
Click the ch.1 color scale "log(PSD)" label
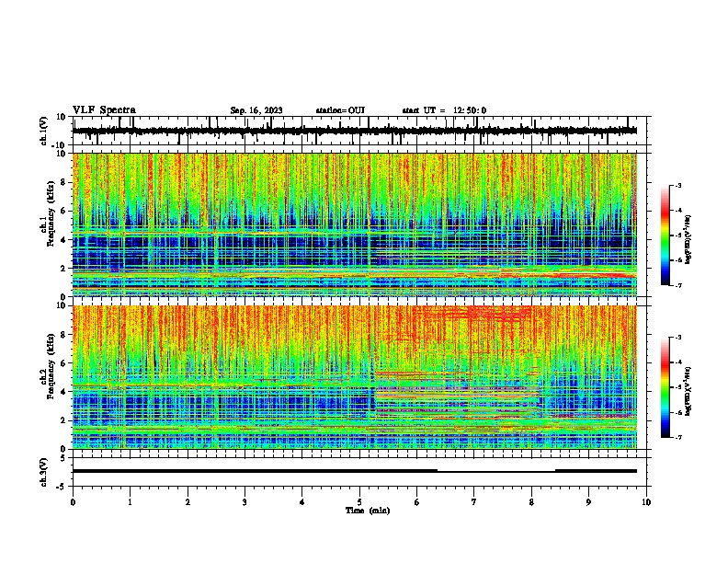coord(688,240)
